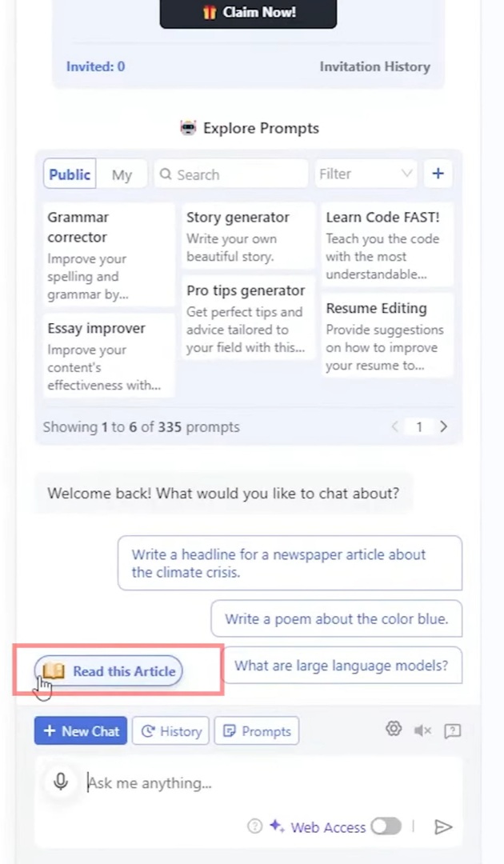Screen dimensions: 504x864
Task: Open the help chat bubble icon
Action: [x=452, y=730]
